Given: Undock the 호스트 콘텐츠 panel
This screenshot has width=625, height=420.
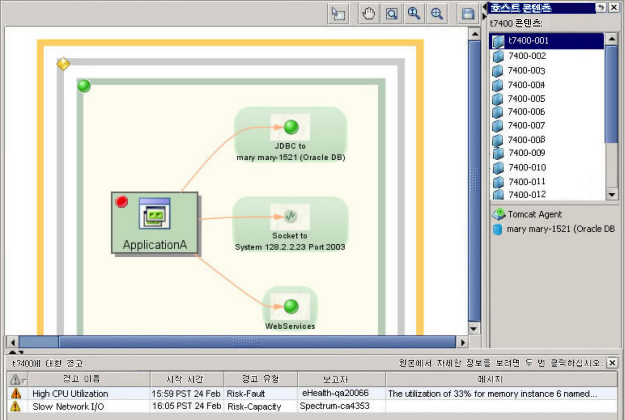Looking at the screenshot, I should click(601, 7).
